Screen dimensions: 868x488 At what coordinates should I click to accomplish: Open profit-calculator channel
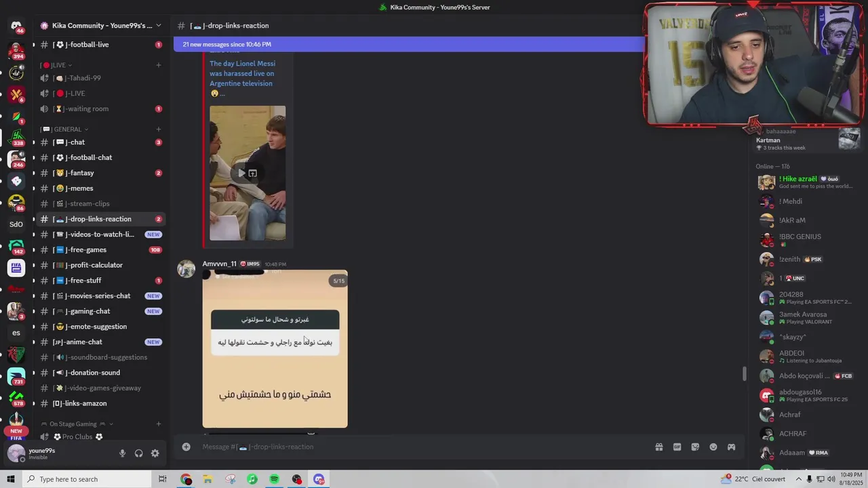tap(100, 265)
